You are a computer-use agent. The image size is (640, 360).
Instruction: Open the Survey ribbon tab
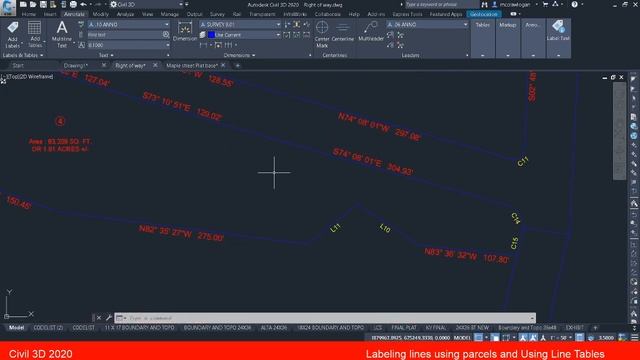click(x=217, y=14)
